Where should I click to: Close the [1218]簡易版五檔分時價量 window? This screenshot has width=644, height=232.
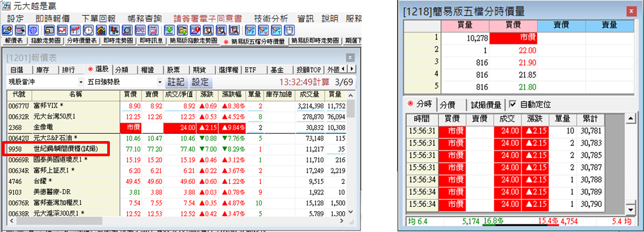coord(632,11)
